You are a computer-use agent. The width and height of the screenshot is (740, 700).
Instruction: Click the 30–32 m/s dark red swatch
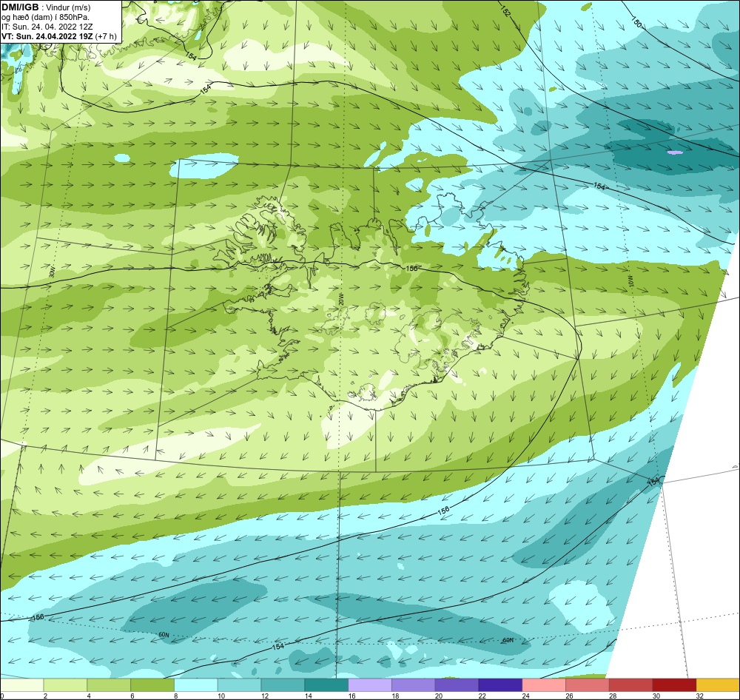(674, 684)
